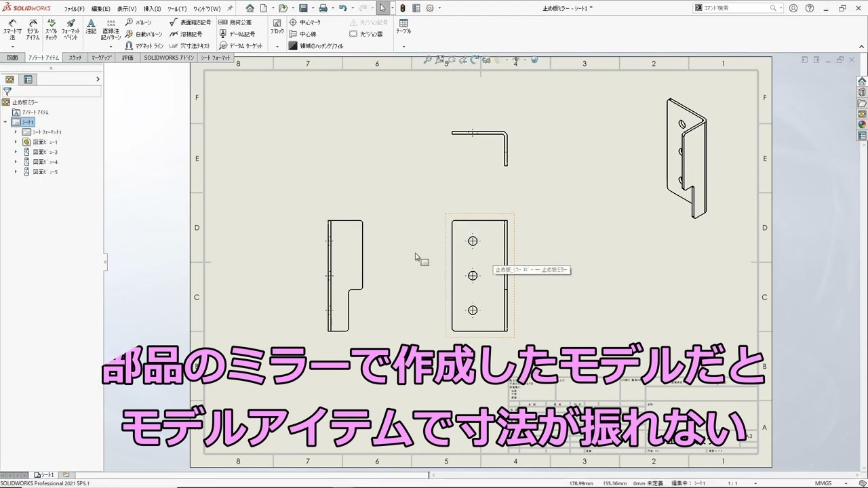Insert a Datum Feature (データム記号) symbol
Image resolution: width=868 pixels, height=488 pixels.
[x=237, y=34]
